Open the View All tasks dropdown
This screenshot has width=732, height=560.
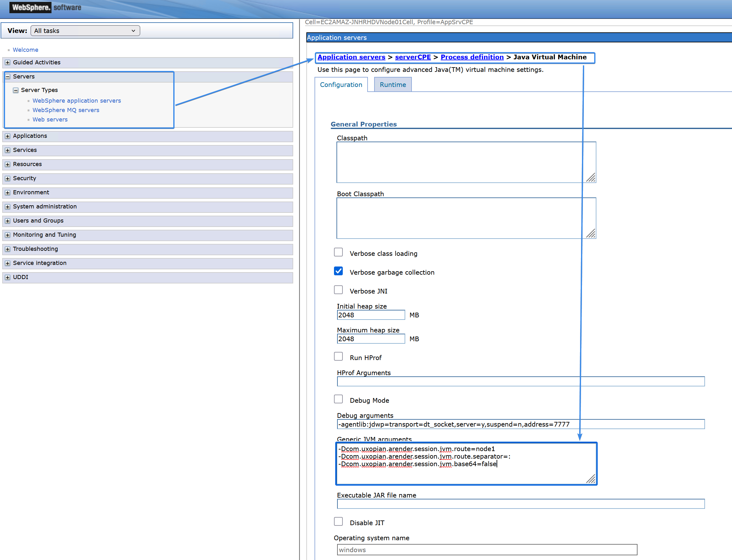pos(85,31)
